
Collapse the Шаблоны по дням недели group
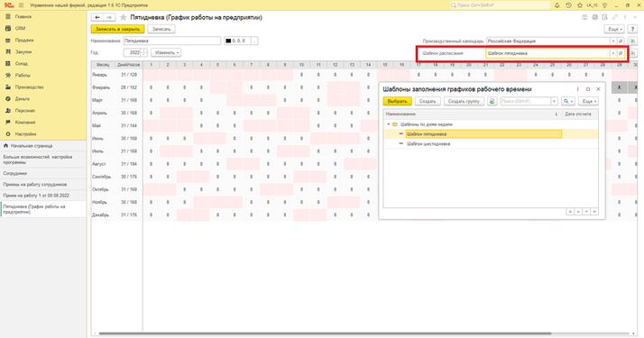[389, 124]
